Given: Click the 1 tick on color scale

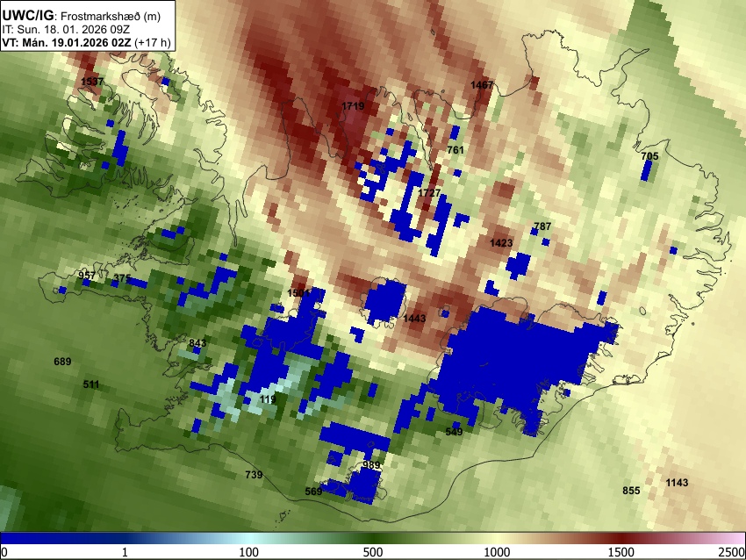Looking at the screenshot, I should [x=125, y=552].
